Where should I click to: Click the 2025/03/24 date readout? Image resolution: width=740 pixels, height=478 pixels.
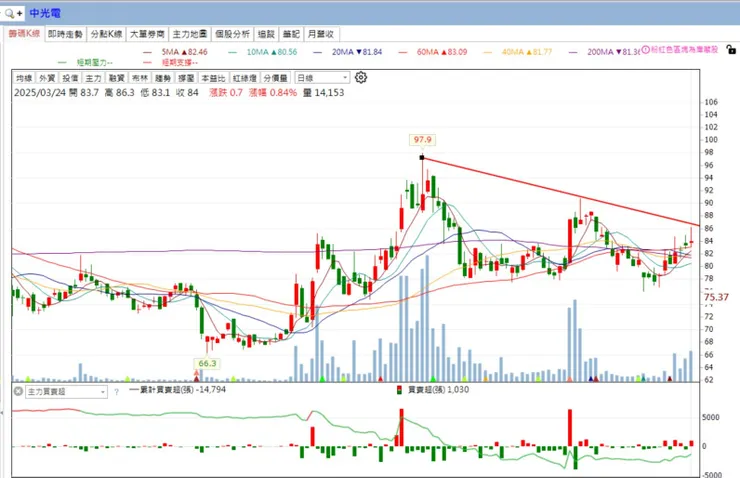pyautogui.click(x=40, y=92)
